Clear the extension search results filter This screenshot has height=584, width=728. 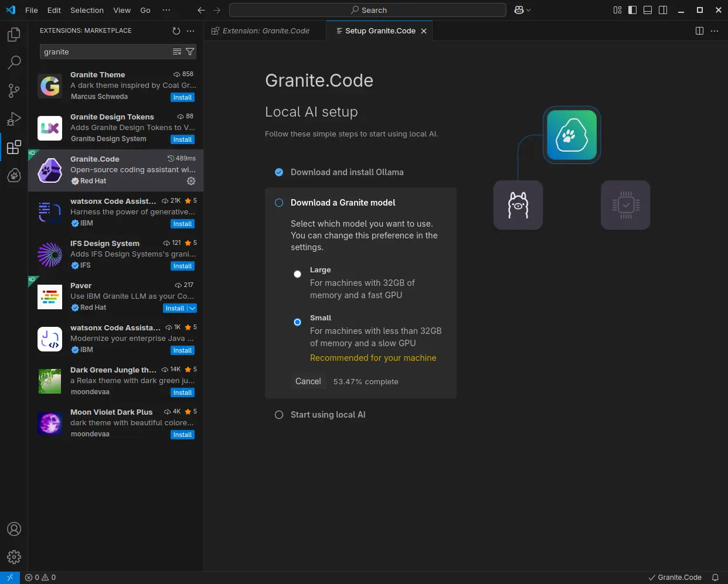point(177,52)
